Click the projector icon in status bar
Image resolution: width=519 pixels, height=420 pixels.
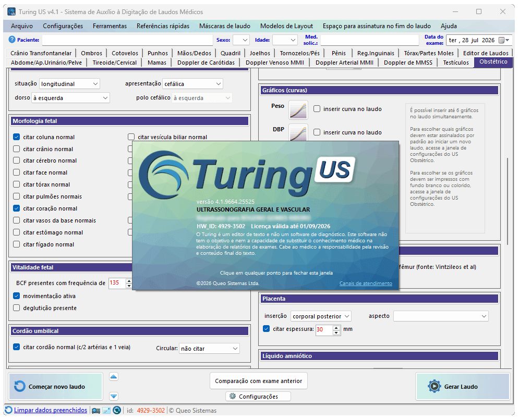point(96,411)
